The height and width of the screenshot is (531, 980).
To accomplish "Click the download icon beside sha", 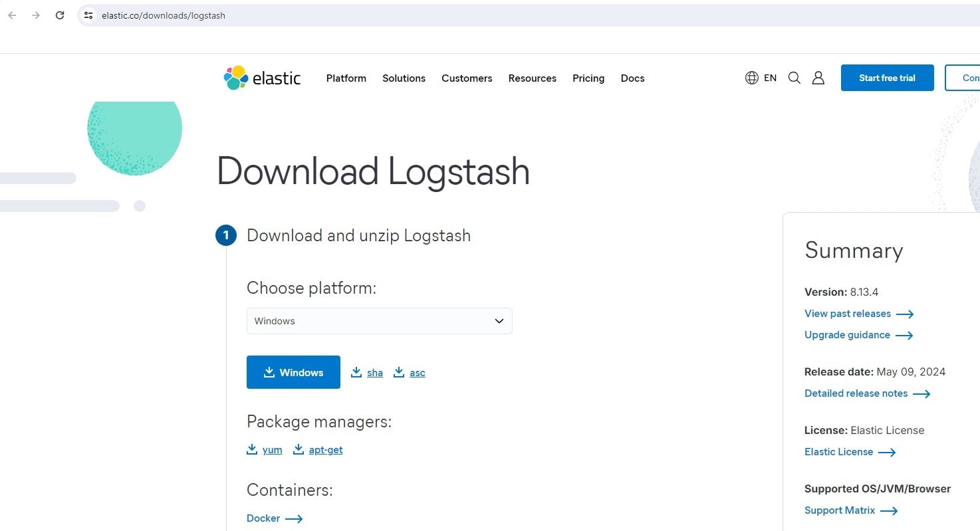I will (356, 372).
